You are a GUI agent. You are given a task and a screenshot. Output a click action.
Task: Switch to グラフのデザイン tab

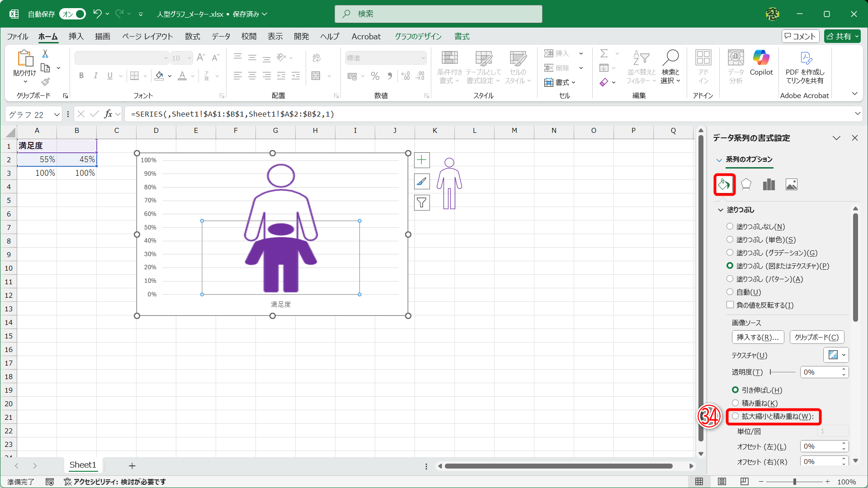click(418, 37)
